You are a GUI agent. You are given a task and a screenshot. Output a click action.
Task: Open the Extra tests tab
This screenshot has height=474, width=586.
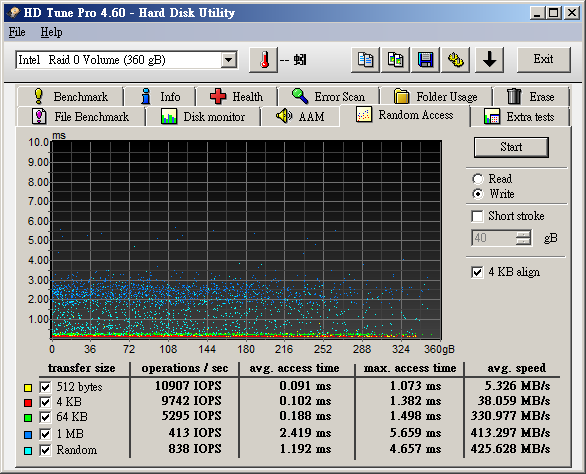point(519,117)
